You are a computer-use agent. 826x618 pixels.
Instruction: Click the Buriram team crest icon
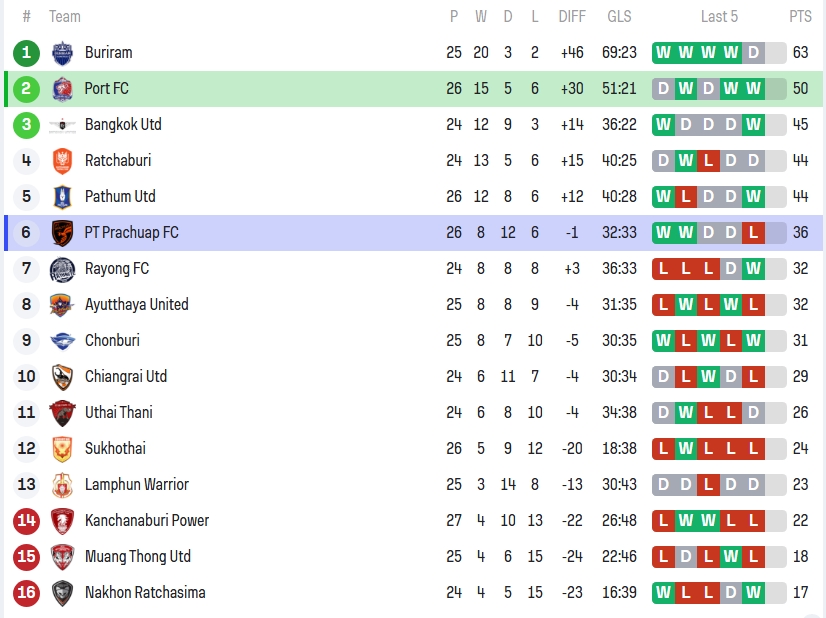click(x=62, y=53)
